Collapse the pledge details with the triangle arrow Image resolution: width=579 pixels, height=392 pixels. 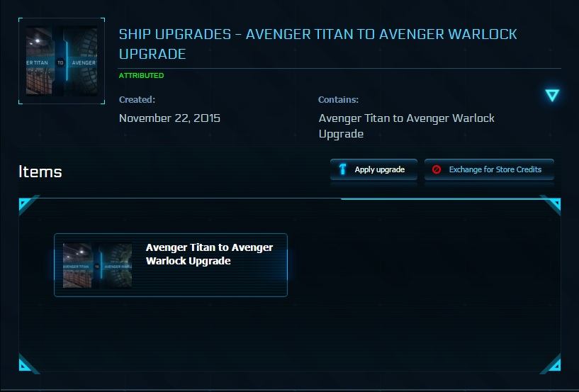coord(552,95)
